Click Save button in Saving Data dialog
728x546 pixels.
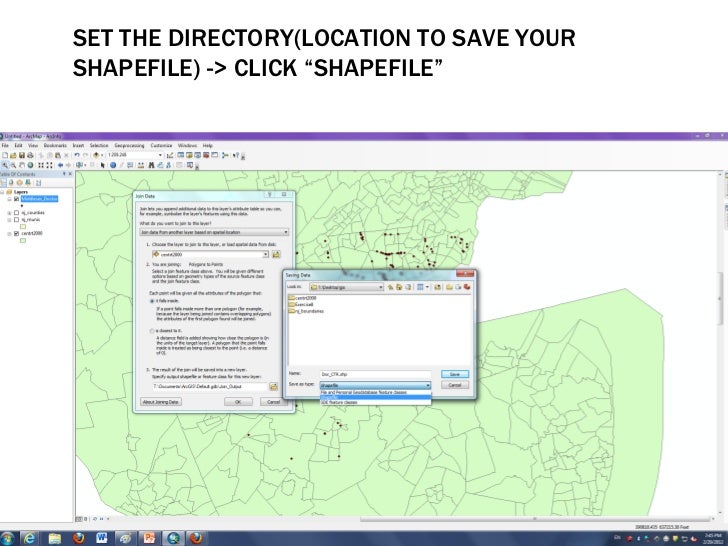click(454, 374)
